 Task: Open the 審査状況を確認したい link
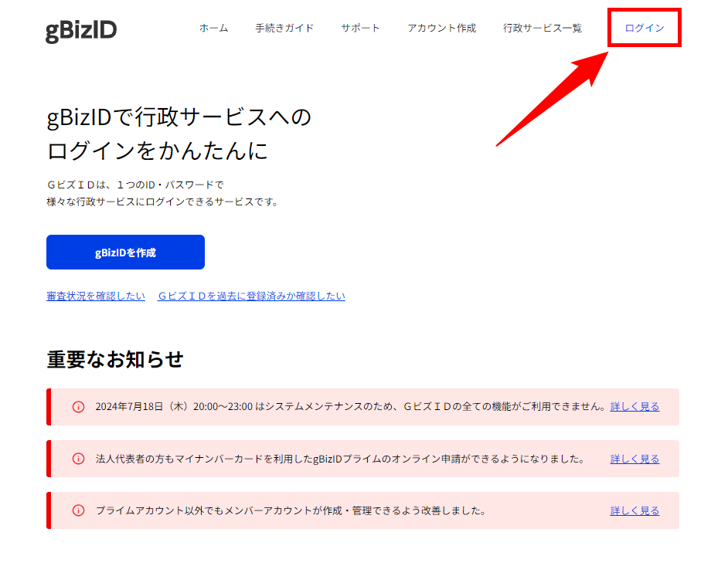coord(96,296)
